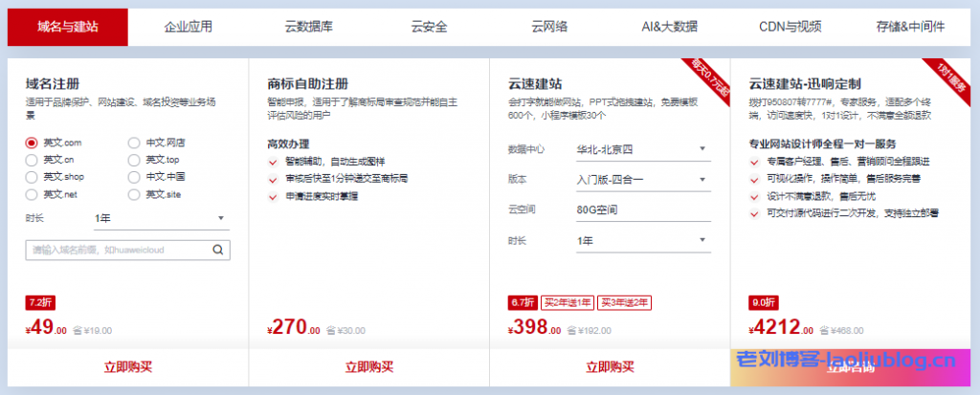Click checkmark icon beside 智能辅助 feature
980x395 pixels.
274,162
